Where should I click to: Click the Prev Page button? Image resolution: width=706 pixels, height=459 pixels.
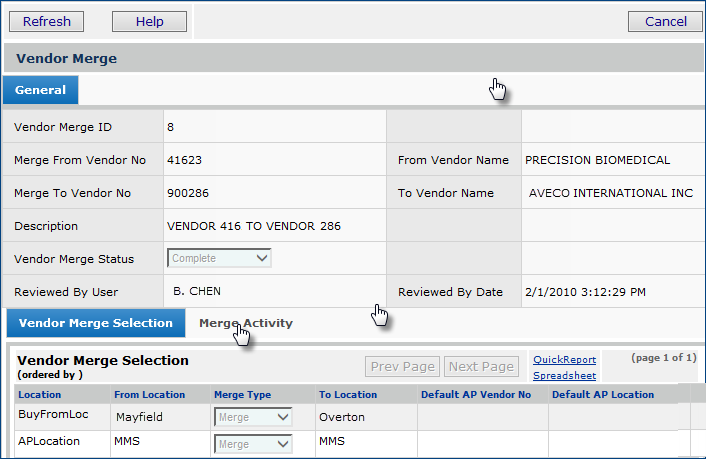click(x=402, y=367)
